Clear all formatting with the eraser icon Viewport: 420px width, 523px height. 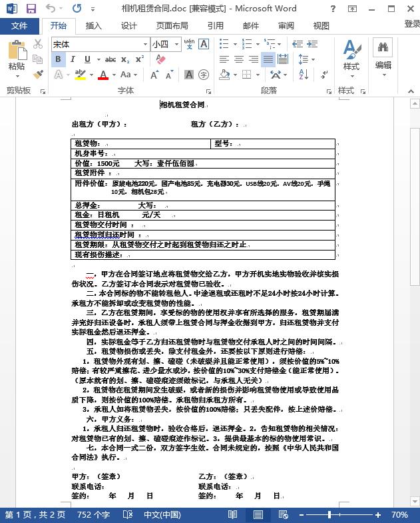point(160,59)
